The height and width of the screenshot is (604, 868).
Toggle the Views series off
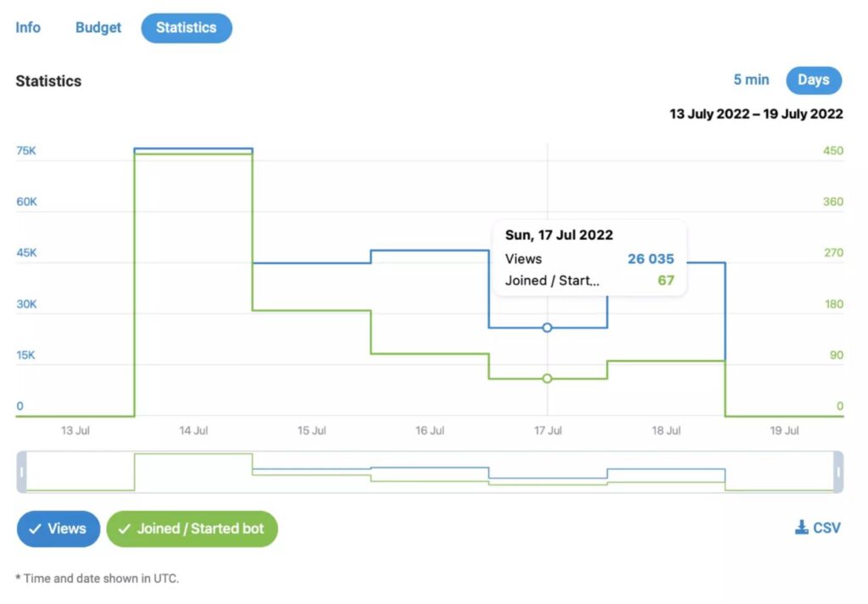pyautogui.click(x=58, y=529)
